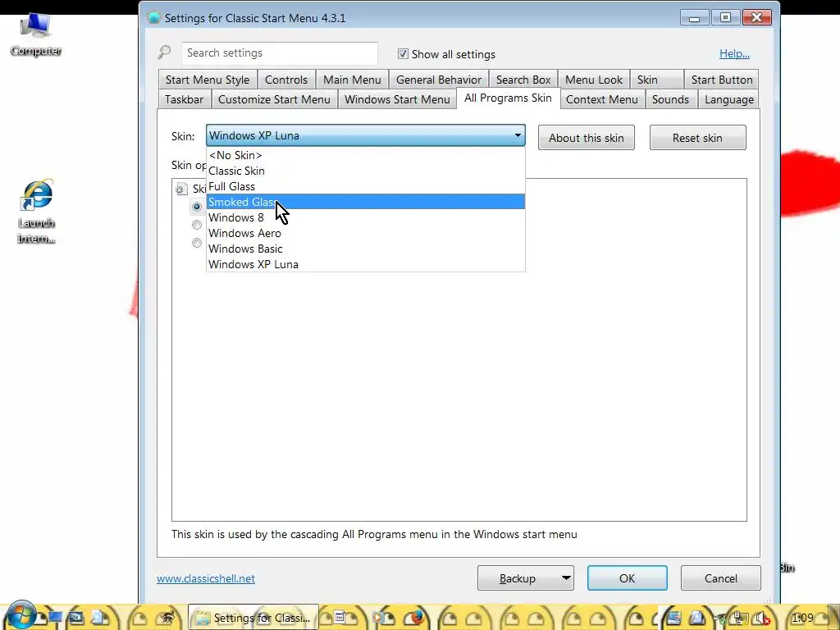Open the Computer desktop icon
840x630 pixels.
36,34
